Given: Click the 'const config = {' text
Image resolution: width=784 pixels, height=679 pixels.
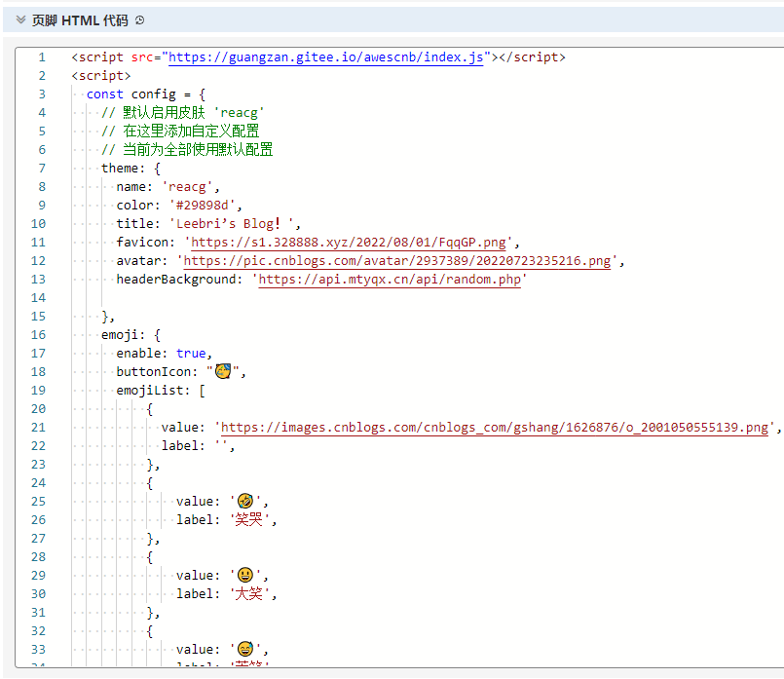Looking at the screenshot, I should 146,94.
